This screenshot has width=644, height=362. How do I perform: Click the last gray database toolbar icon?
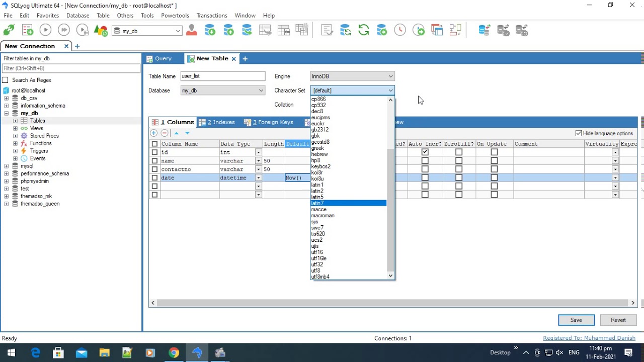coord(522,30)
